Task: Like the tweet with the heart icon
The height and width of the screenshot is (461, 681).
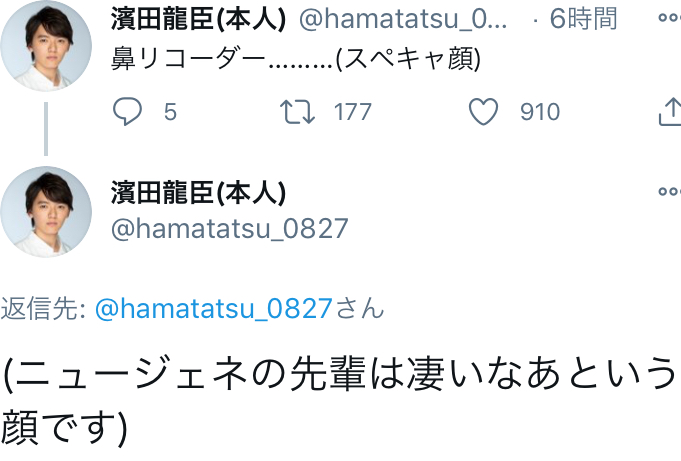Action: tap(484, 111)
